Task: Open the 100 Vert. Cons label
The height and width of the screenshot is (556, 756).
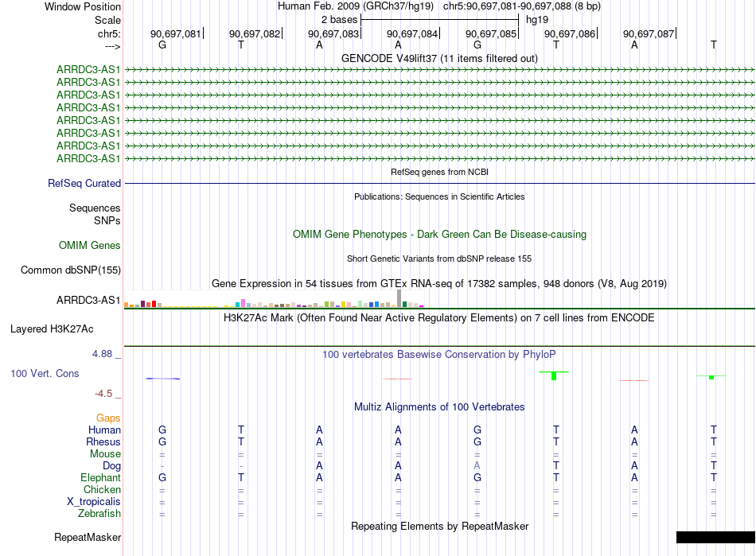Action: point(45,373)
